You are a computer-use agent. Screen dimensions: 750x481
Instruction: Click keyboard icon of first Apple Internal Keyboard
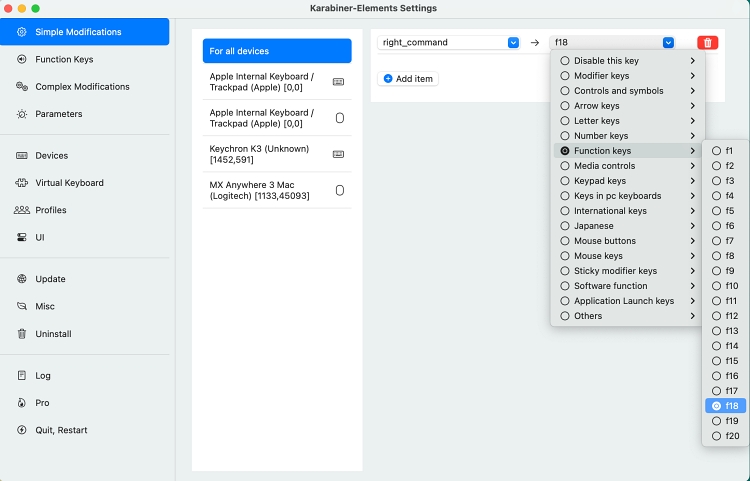338,82
